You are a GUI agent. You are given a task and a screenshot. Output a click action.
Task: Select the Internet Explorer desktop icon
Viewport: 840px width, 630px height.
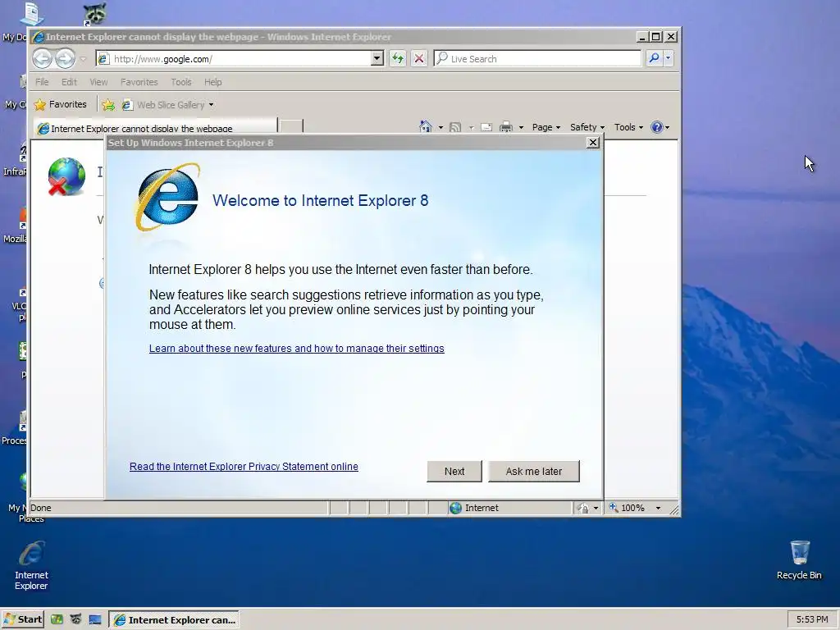31,566
